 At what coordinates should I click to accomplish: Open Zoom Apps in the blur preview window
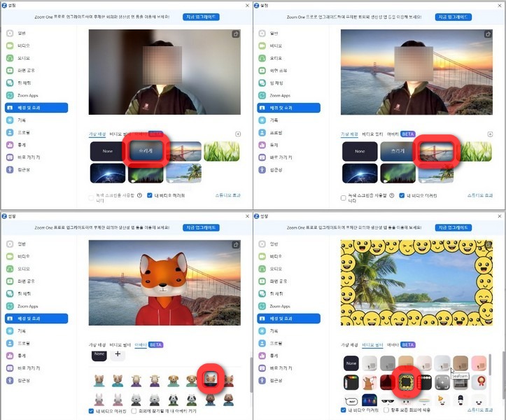tap(27, 96)
